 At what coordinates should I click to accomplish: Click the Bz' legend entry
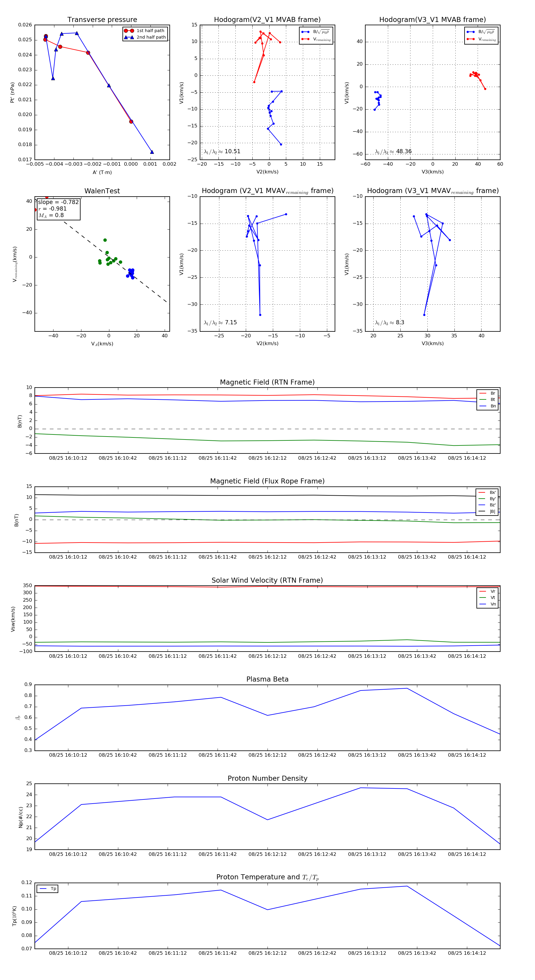pos(487,505)
